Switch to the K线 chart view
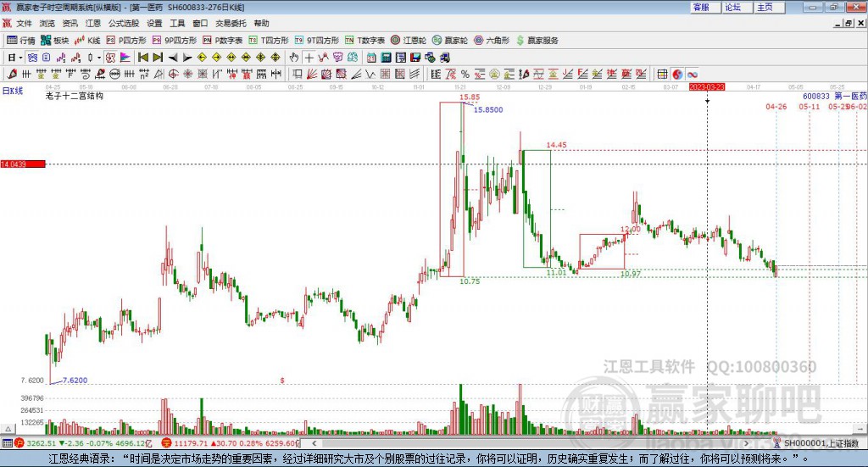Image resolution: width=868 pixels, height=467 pixels. coord(87,41)
